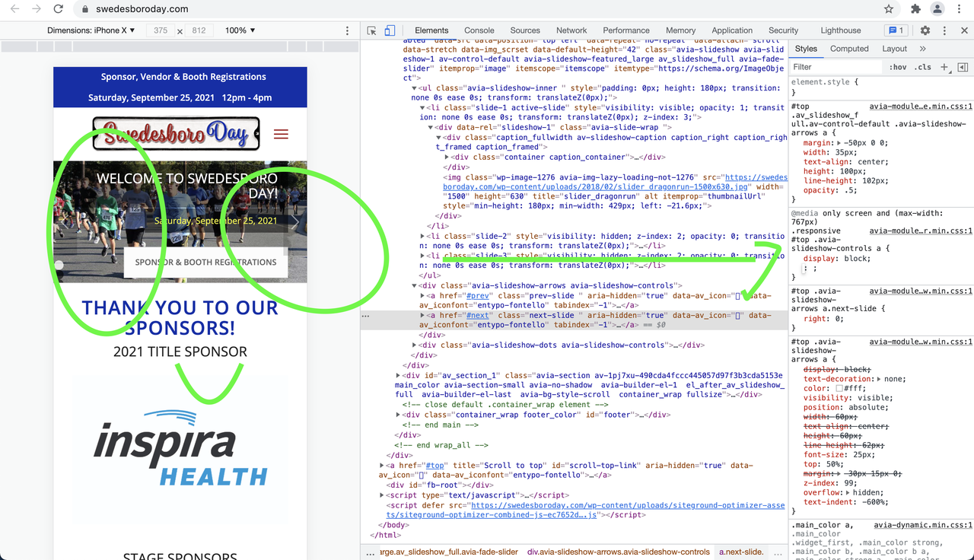This screenshot has height=560, width=974.
Task: Expand the slide-3 li node
Action: click(x=423, y=256)
